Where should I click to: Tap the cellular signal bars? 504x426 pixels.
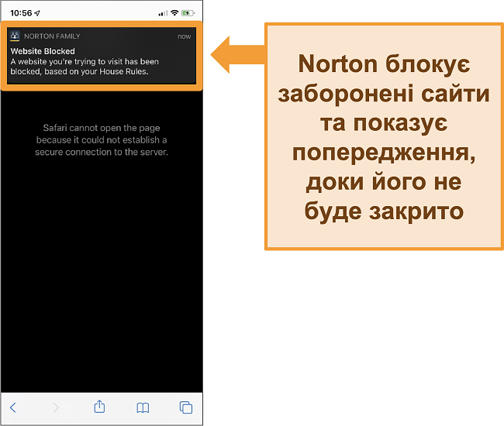pos(163,13)
